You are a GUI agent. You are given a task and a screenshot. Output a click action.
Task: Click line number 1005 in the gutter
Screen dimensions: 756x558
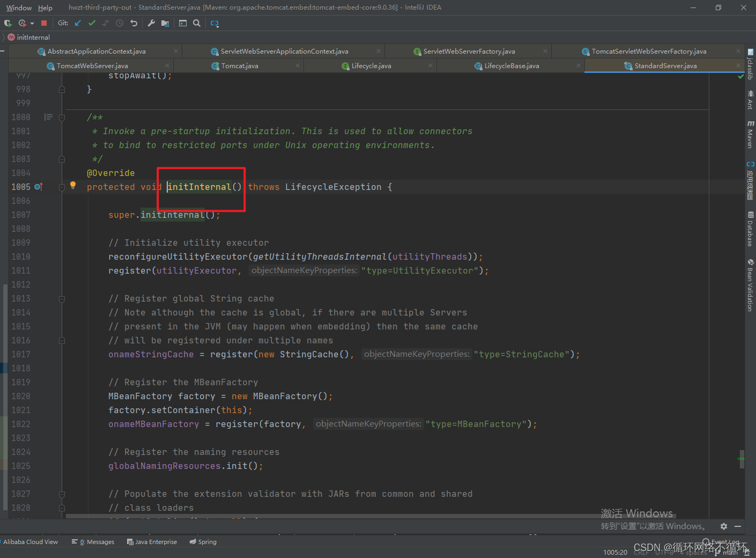click(x=20, y=187)
